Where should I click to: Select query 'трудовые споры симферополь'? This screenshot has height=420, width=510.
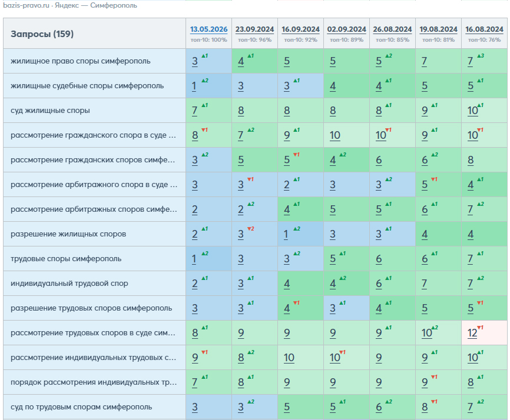point(66,259)
